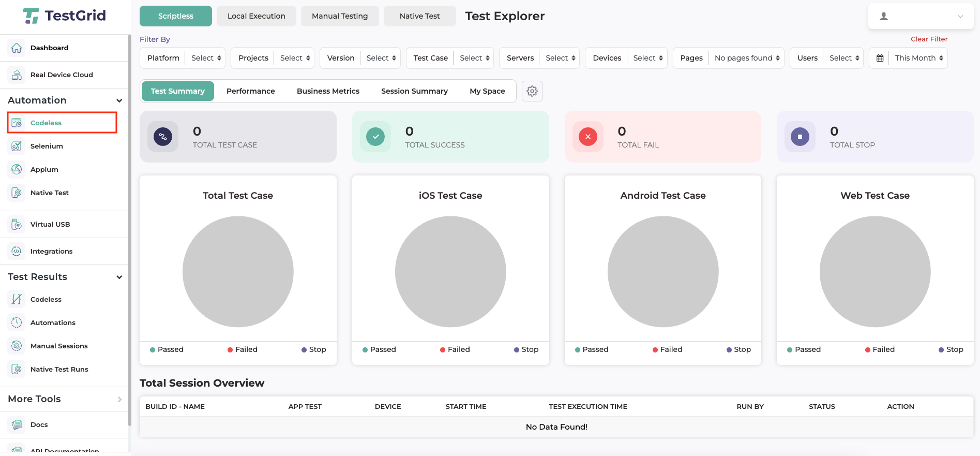Click the Virtual USB icon
This screenshot has width=980, height=456.
point(17,225)
